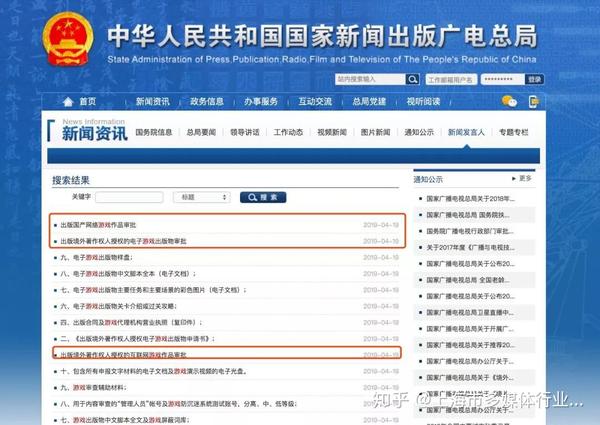Open result 四、出版合同及游戏代理机构营业执照

click(131, 322)
